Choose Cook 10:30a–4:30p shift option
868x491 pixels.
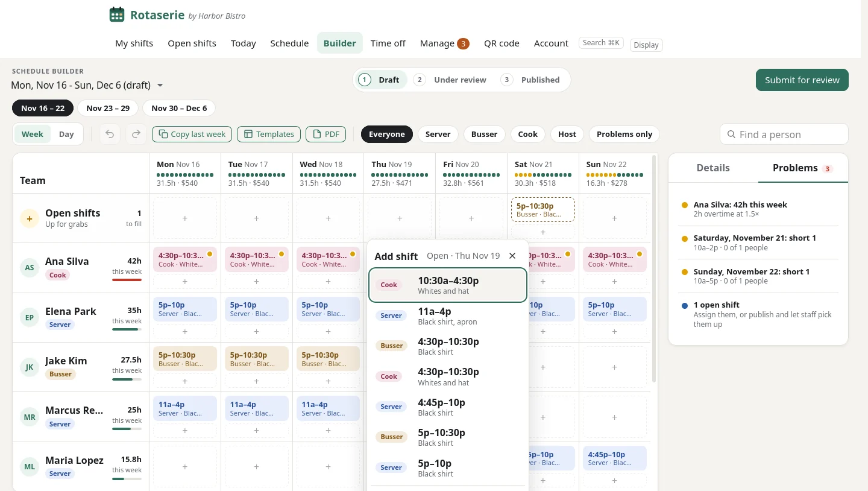click(448, 285)
